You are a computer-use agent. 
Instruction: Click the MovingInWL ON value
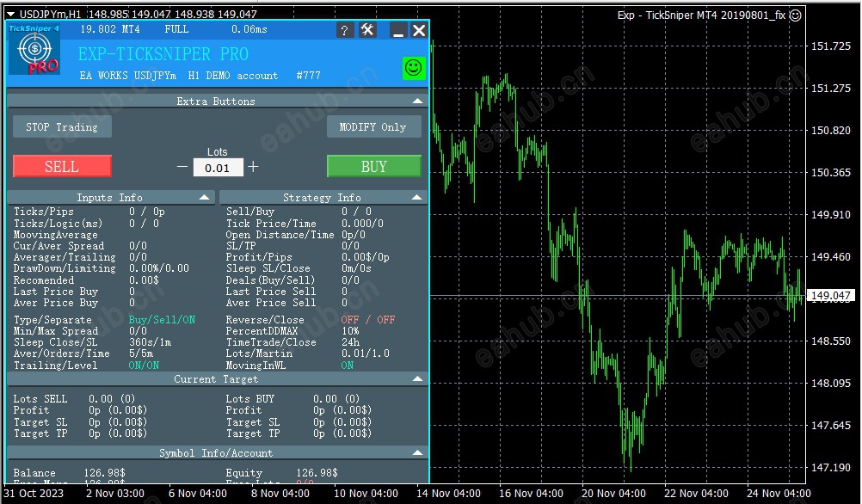[x=347, y=366]
